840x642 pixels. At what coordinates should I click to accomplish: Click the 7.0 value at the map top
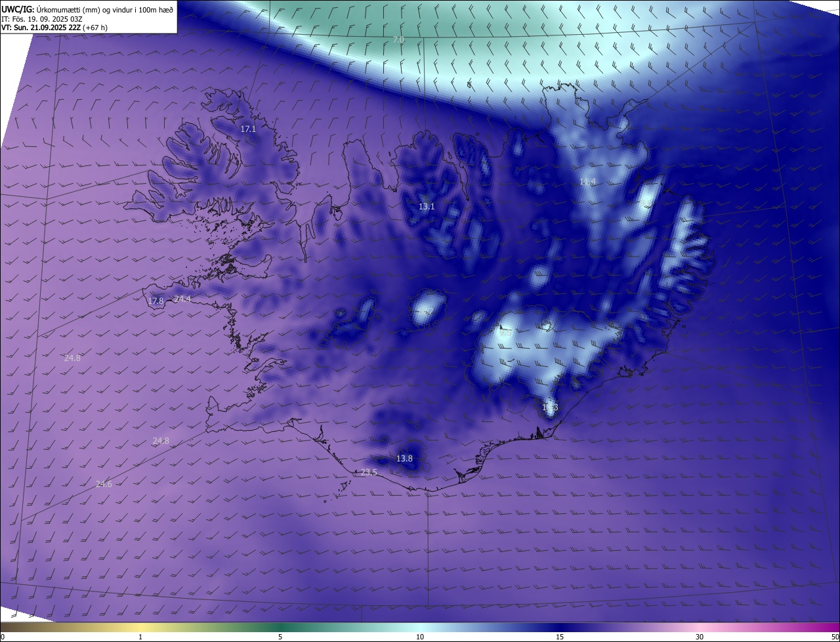tap(398, 40)
